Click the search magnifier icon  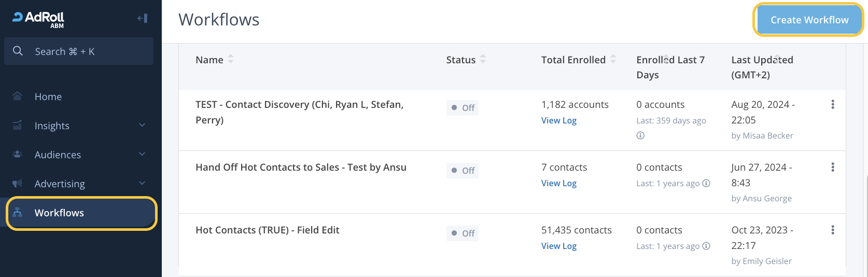(x=18, y=51)
